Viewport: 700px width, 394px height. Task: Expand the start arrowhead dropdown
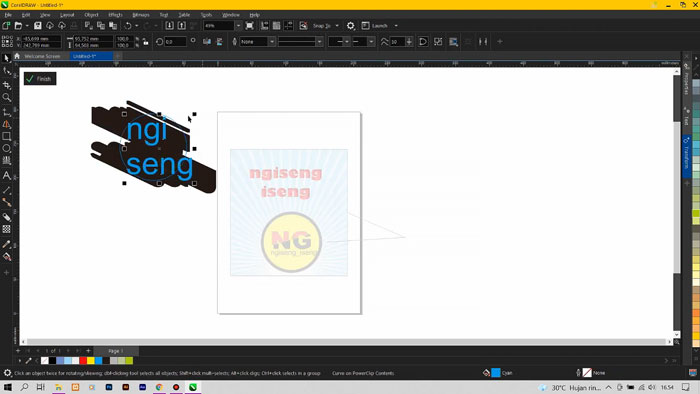click(347, 41)
